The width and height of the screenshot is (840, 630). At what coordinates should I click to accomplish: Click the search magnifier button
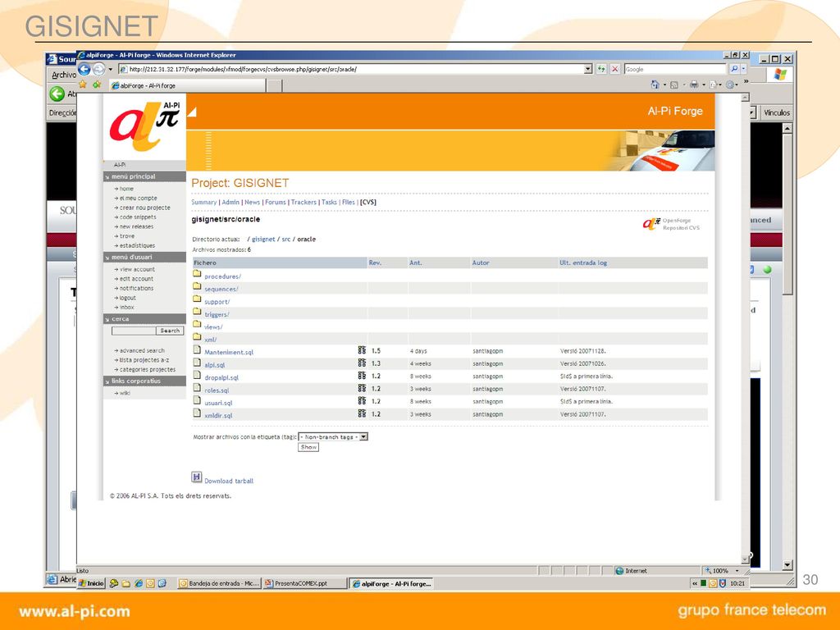point(734,69)
